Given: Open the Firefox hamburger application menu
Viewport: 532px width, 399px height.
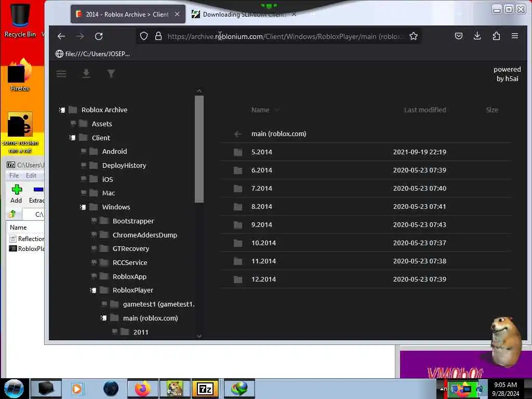Looking at the screenshot, I should [x=515, y=36].
